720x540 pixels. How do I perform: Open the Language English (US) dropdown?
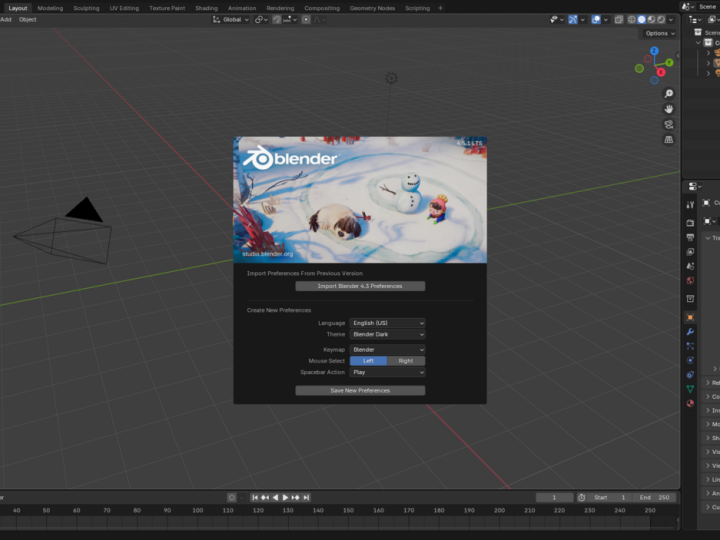(388, 323)
